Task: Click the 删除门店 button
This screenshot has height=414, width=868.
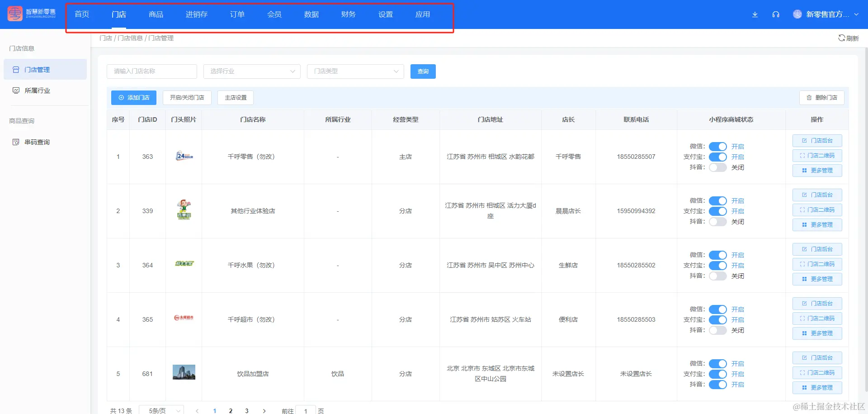Action: [822, 98]
